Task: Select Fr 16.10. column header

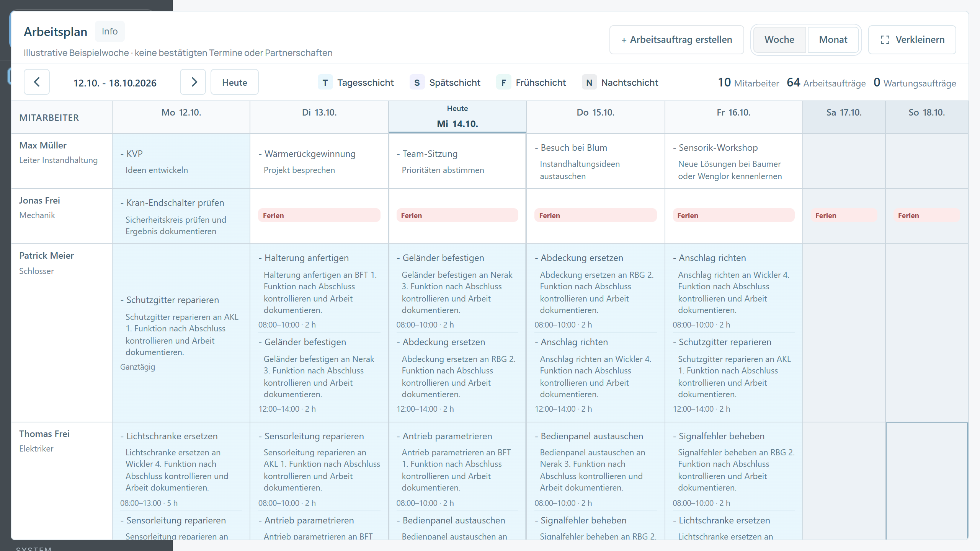Action: (734, 117)
